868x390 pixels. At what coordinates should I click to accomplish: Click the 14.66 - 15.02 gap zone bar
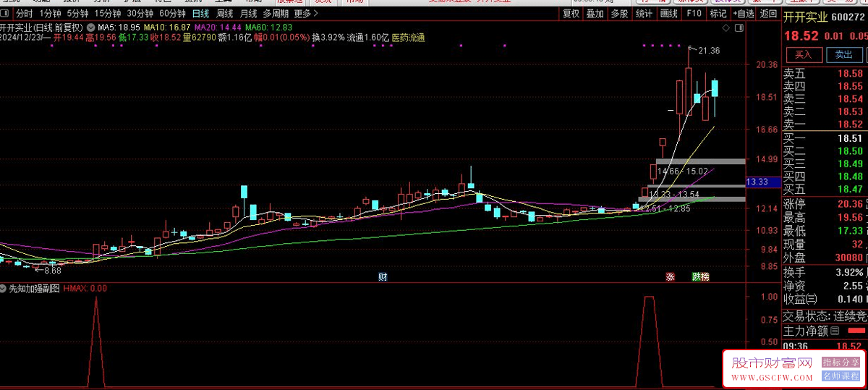700,161
